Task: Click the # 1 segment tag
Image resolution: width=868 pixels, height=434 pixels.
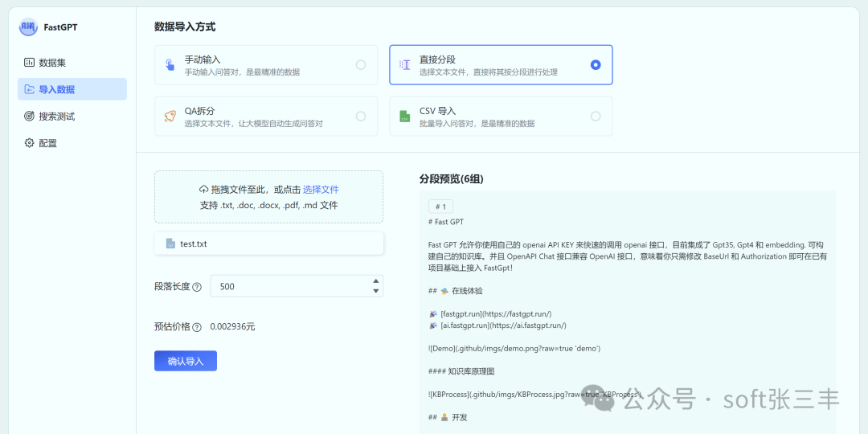Action: click(440, 207)
